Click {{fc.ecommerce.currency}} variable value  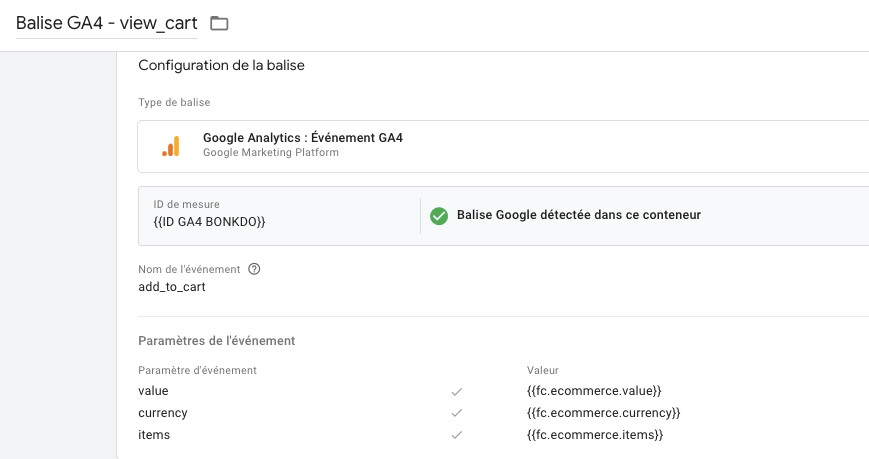604,413
